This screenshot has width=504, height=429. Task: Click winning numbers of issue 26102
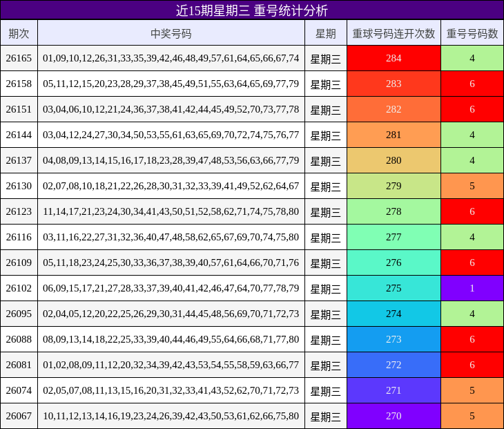[171, 288]
